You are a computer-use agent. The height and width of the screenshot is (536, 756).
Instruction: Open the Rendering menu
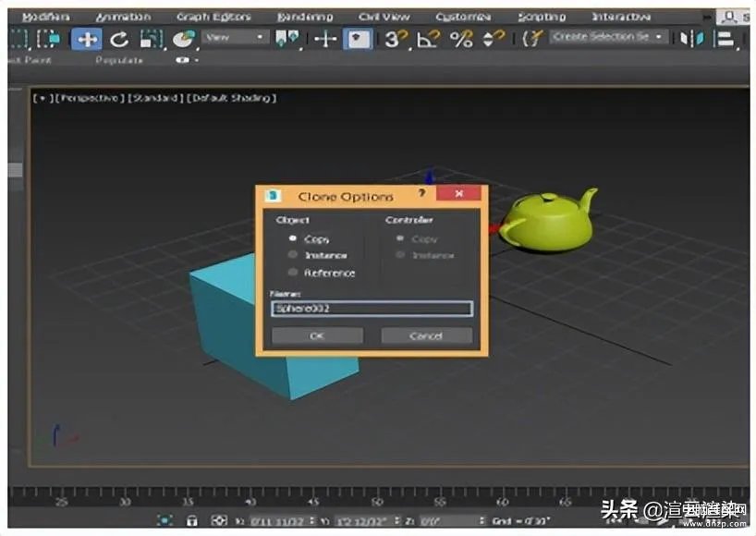coord(305,15)
